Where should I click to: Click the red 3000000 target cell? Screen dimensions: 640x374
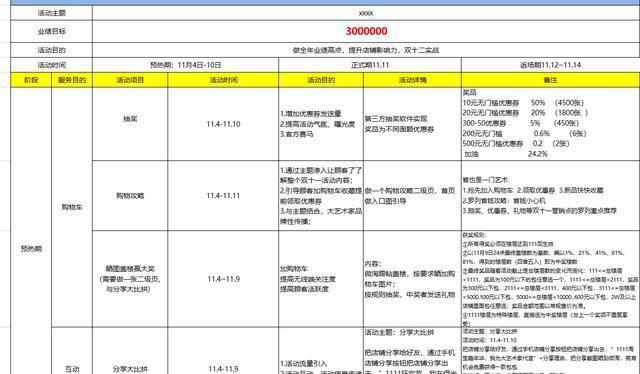coord(366,31)
